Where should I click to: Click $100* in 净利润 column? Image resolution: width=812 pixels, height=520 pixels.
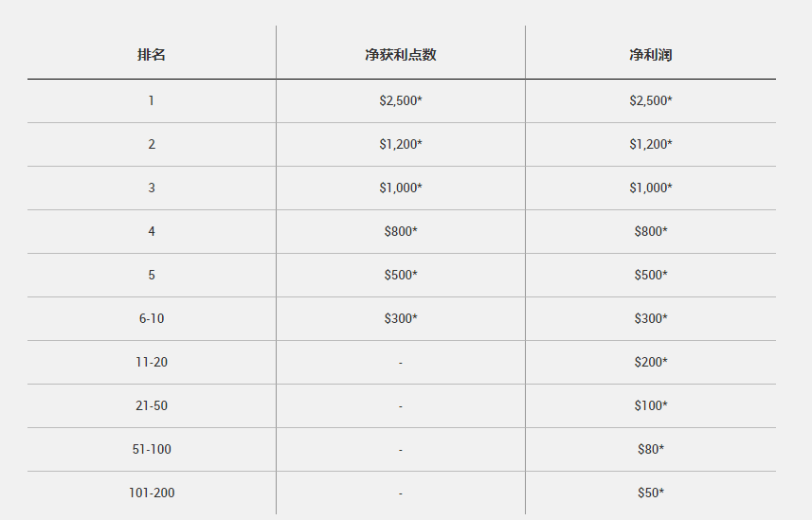(x=650, y=405)
